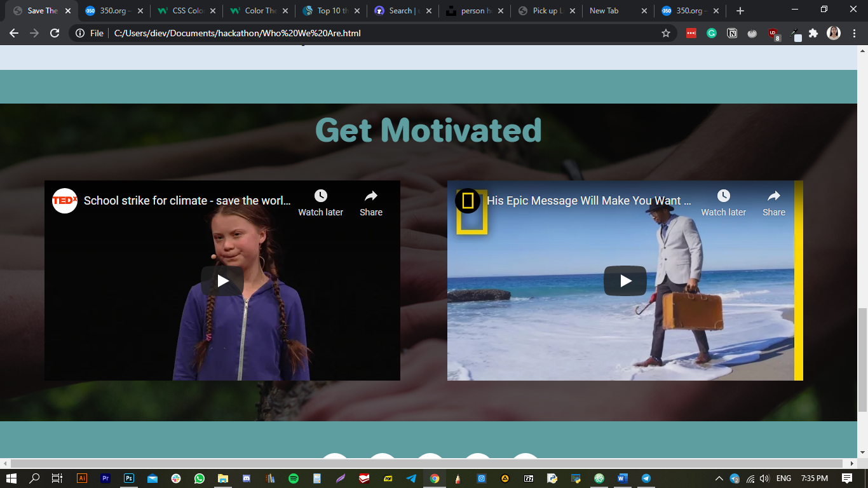Screen dimensions: 868x488
Task: Open the Mail app in the taskbar
Action: coord(153,478)
